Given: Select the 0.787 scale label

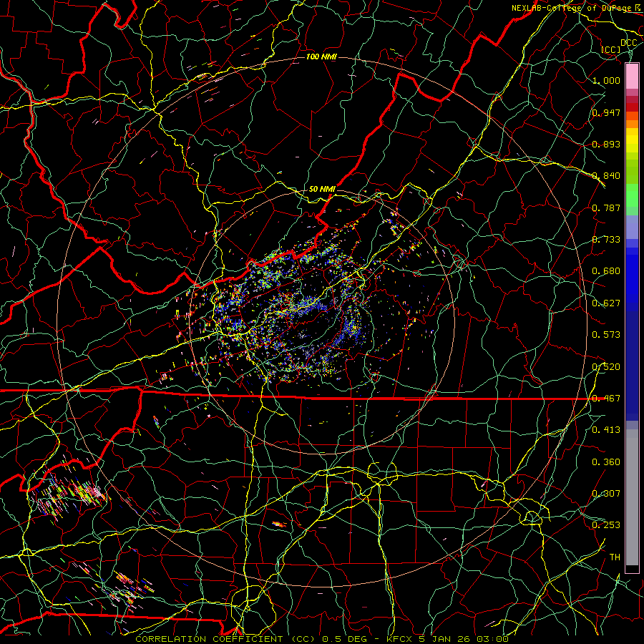Looking at the screenshot, I should coord(606,208).
